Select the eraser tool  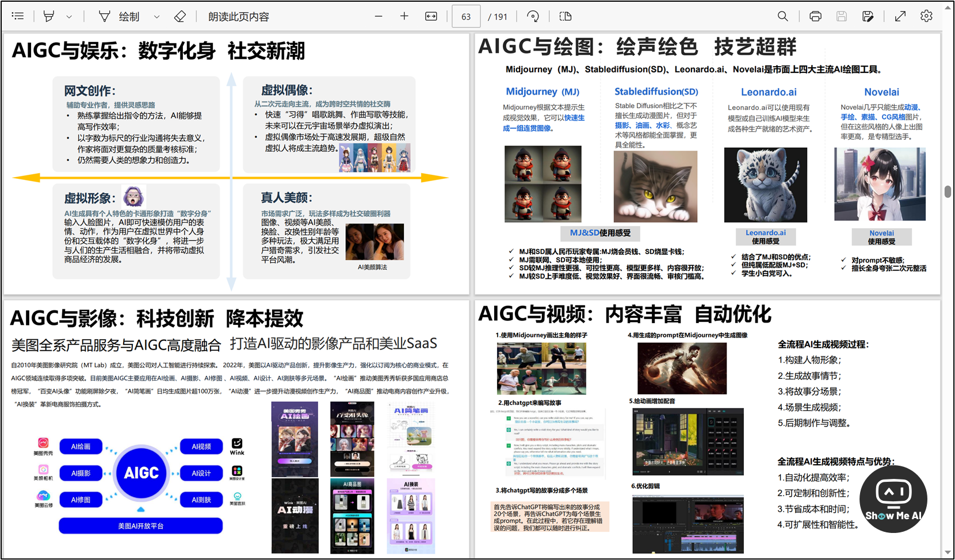tap(180, 16)
